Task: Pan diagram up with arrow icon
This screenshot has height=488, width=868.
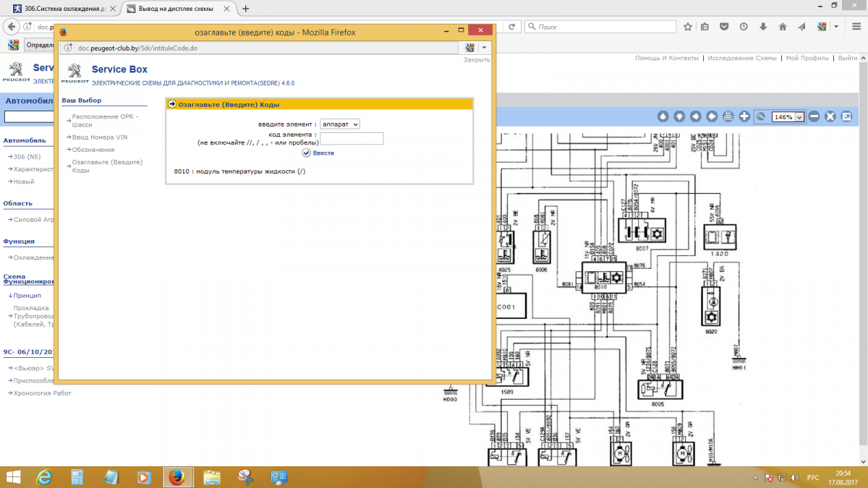Action: tap(663, 116)
